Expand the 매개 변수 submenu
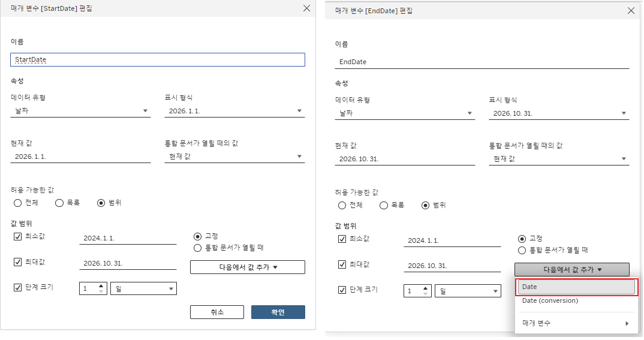The image size is (644, 340). pos(576,323)
